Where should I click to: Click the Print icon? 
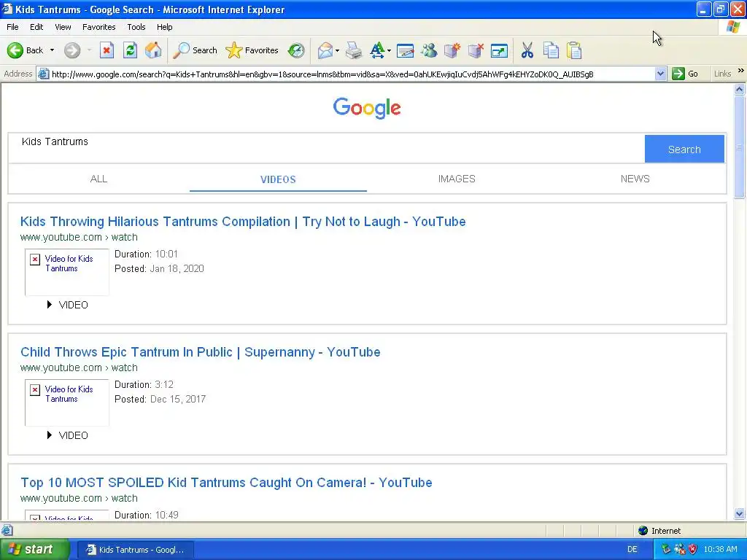[354, 50]
